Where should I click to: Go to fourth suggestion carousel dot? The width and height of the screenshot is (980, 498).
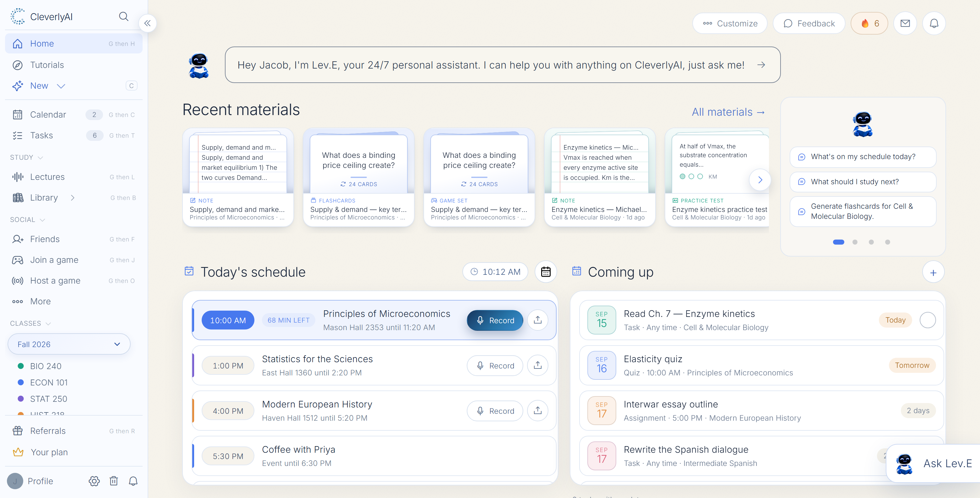point(887,242)
